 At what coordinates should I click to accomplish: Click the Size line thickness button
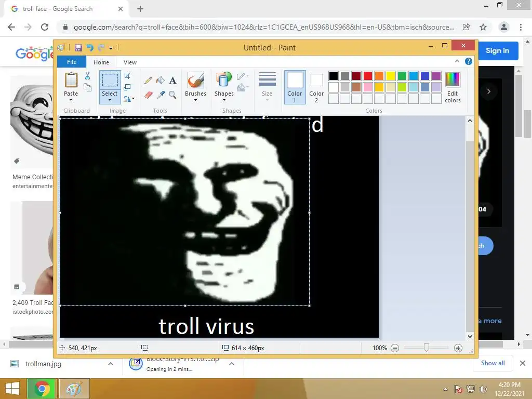(x=267, y=87)
